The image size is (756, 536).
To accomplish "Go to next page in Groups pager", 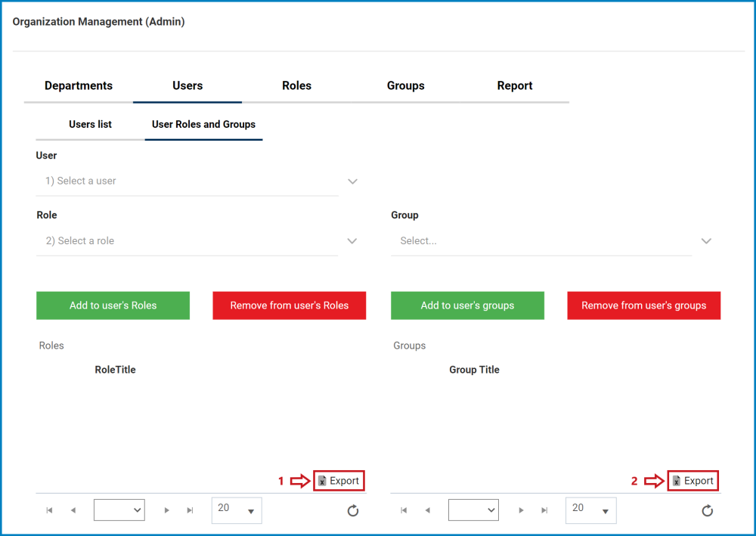I will (x=521, y=510).
